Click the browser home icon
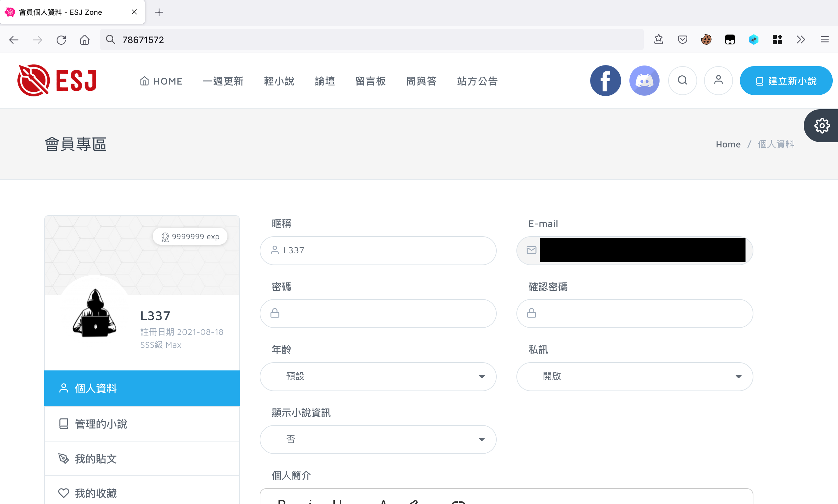The height and width of the screenshot is (504, 838). click(x=85, y=40)
